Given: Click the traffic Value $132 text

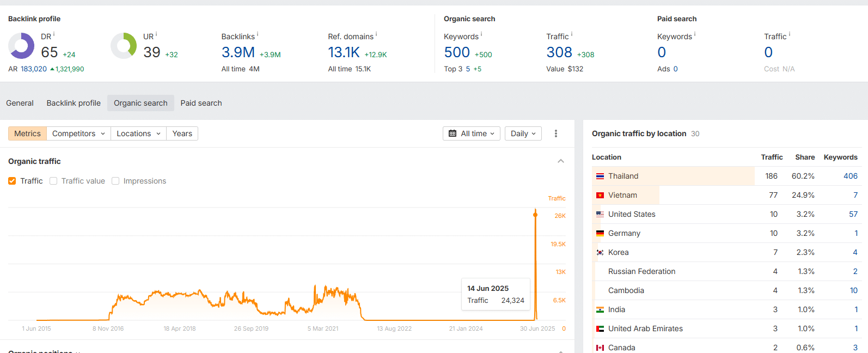Looking at the screenshot, I should 565,69.
